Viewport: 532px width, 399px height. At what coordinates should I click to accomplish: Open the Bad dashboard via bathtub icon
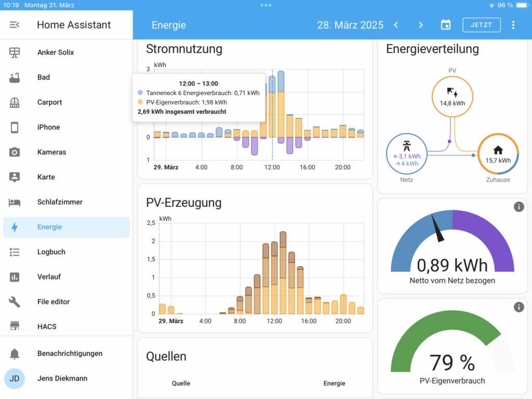[15, 77]
